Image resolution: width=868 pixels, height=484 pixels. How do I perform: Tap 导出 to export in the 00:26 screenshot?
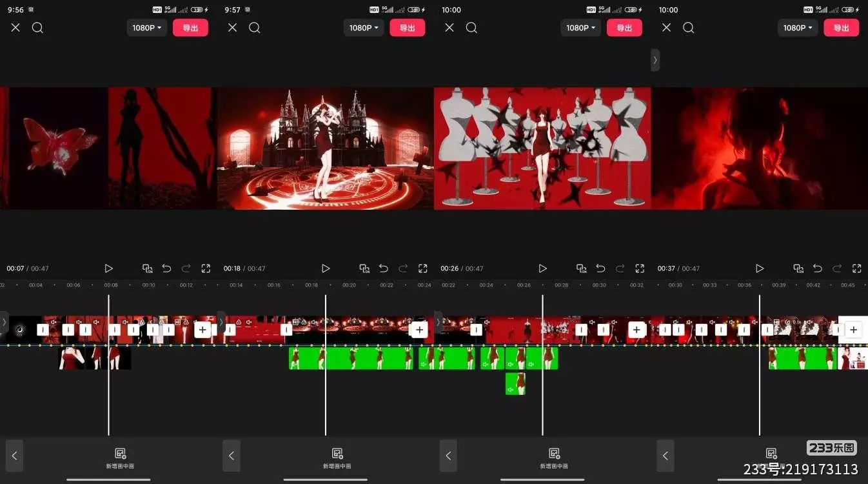pos(624,28)
